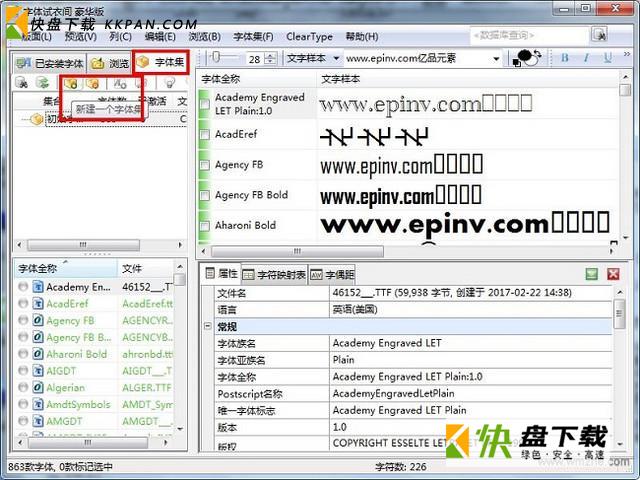The height and width of the screenshot is (480, 640).
Task: Toggle Italic preview style
Action: [x=586, y=58]
